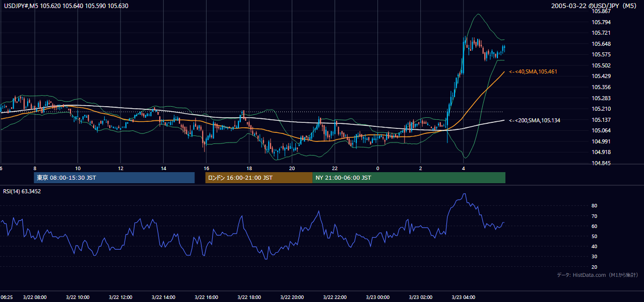Click price level 105.429 on the axis
This screenshot has width=644, height=302.
pyautogui.click(x=600, y=76)
